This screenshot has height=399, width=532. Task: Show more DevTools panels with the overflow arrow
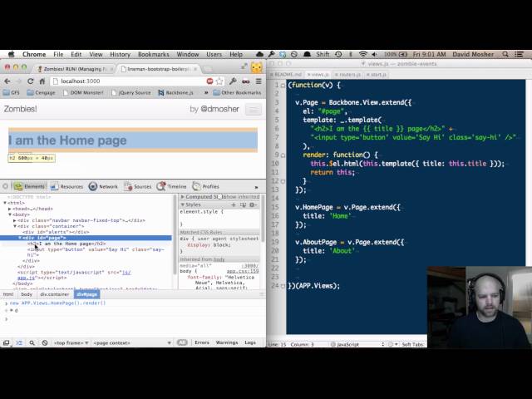point(257,187)
